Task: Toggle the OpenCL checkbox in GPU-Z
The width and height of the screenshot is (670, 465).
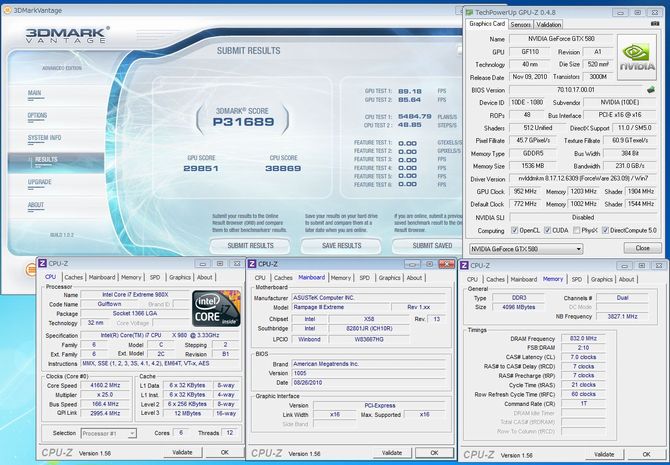Action: pyautogui.click(x=514, y=230)
